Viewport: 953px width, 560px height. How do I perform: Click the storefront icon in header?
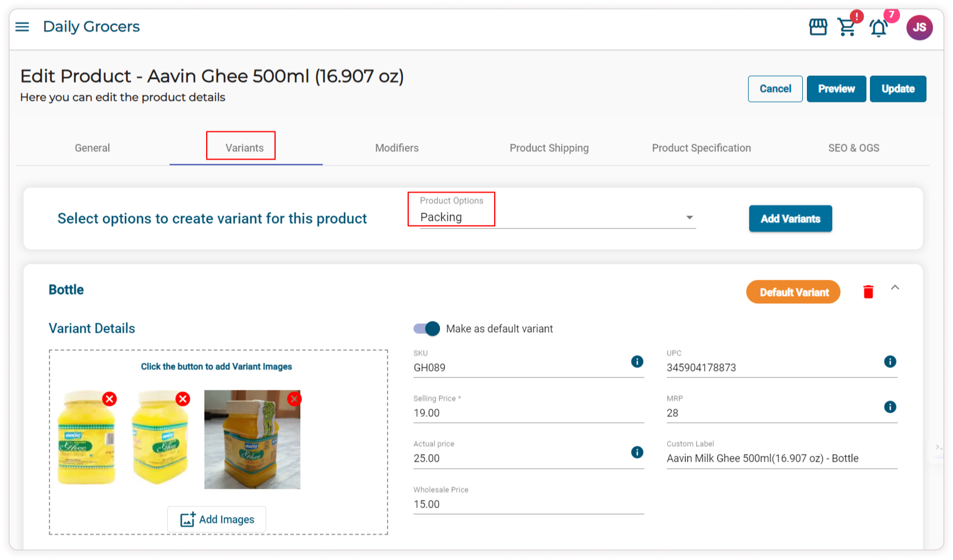click(818, 27)
